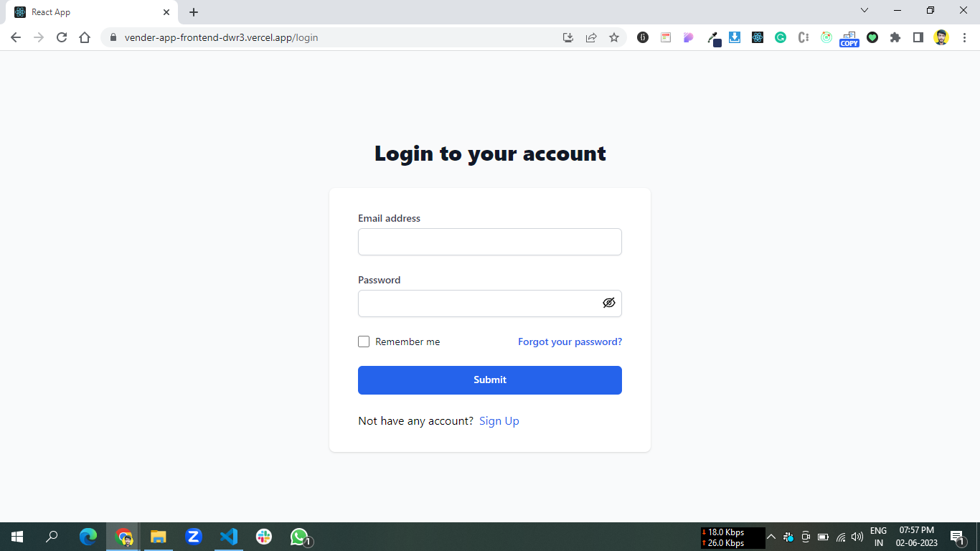Bookmark this page with the star icon
The width and height of the screenshot is (980, 551).
pos(614,37)
